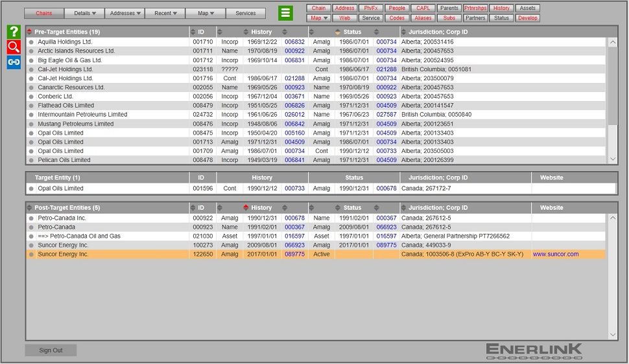The width and height of the screenshot is (629, 364).
Task: Switch to the Chain button
Action: point(319,8)
